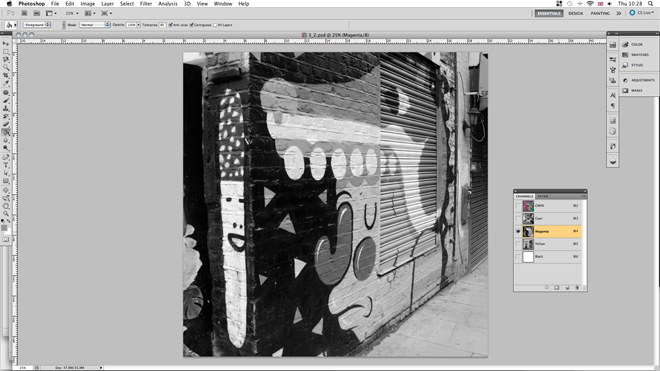The image size is (660, 371).
Task: Select the Brush tool
Action: [5, 100]
